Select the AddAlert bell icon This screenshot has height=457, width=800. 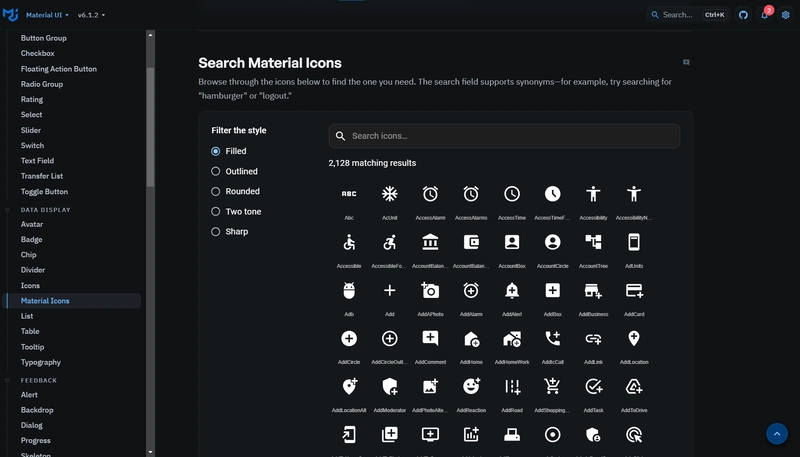tap(512, 290)
